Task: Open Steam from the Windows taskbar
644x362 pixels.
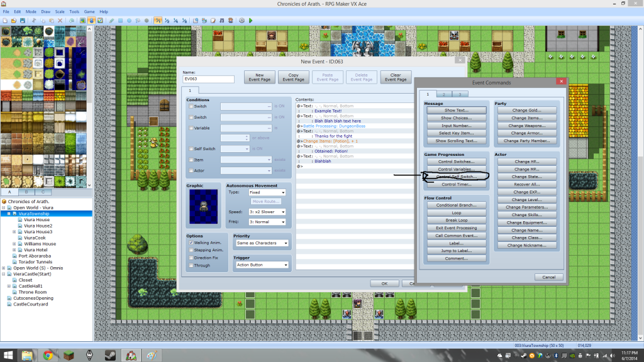Action: (x=110, y=354)
